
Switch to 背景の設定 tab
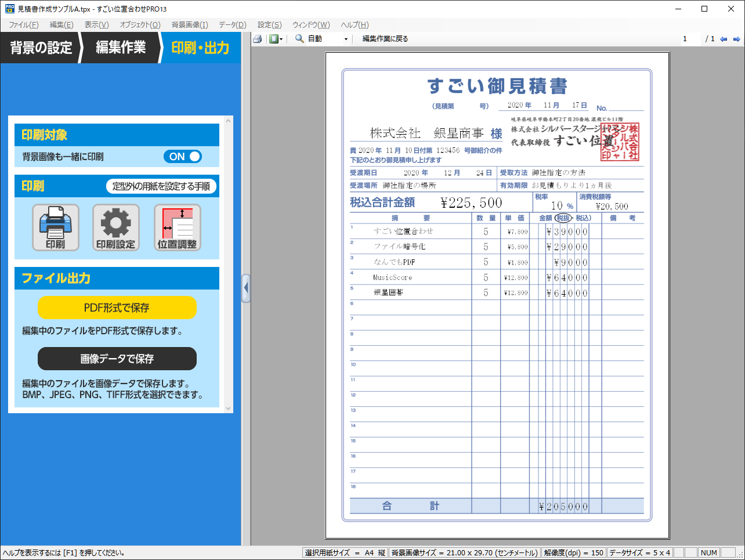coord(41,48)
